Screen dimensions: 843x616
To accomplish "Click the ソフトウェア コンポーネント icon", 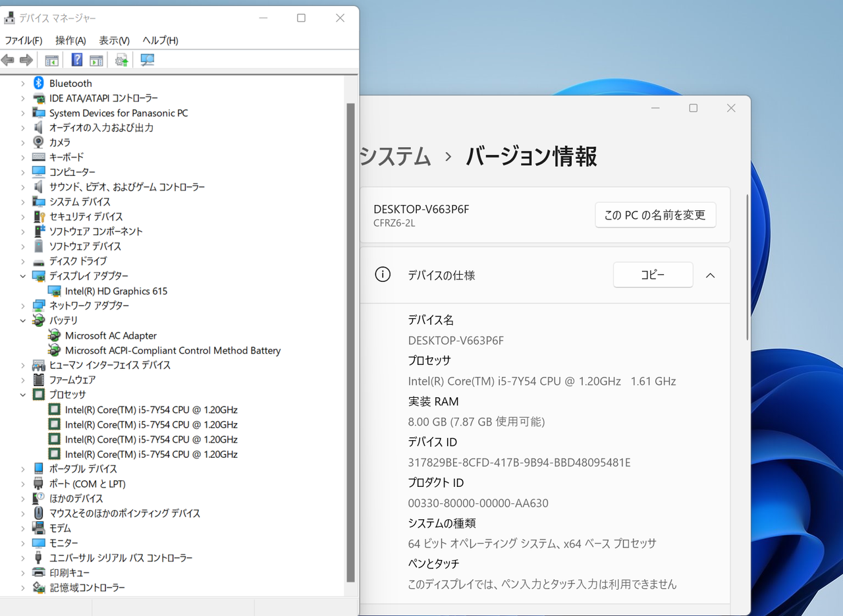I will point(38,231).
